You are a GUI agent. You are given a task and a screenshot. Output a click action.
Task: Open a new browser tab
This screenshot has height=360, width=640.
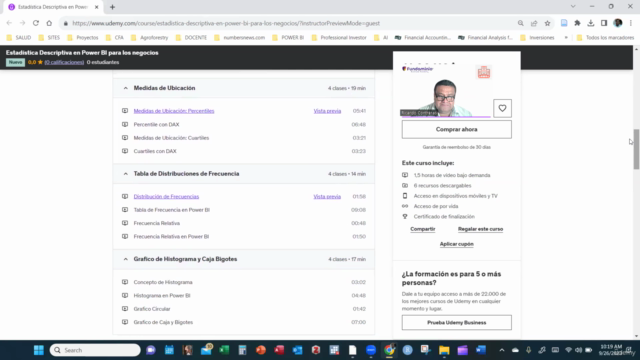point(112,7)
